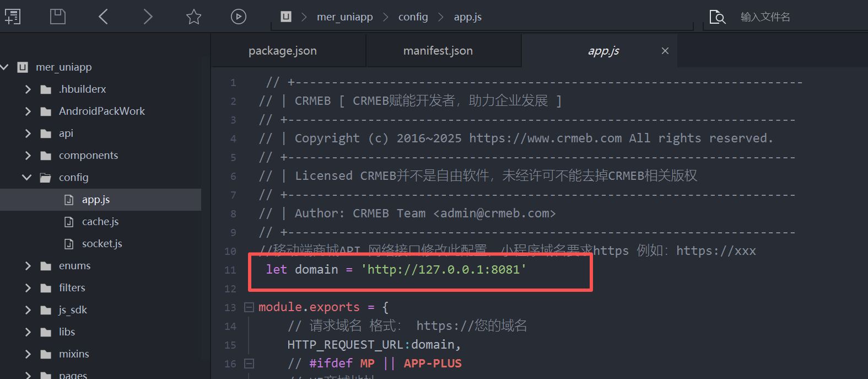
Task: Go back with the left arrow icon
Action: point(103,17)
